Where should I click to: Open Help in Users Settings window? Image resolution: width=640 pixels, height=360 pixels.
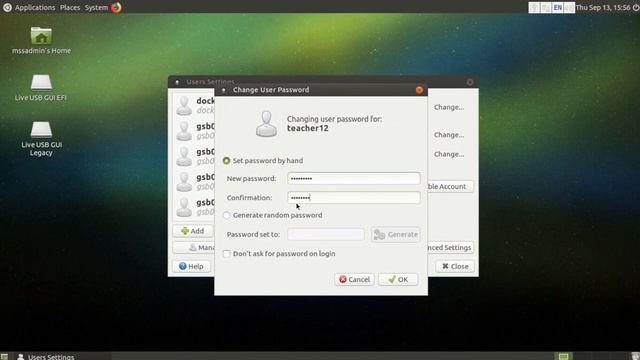(x=191, y=267)
